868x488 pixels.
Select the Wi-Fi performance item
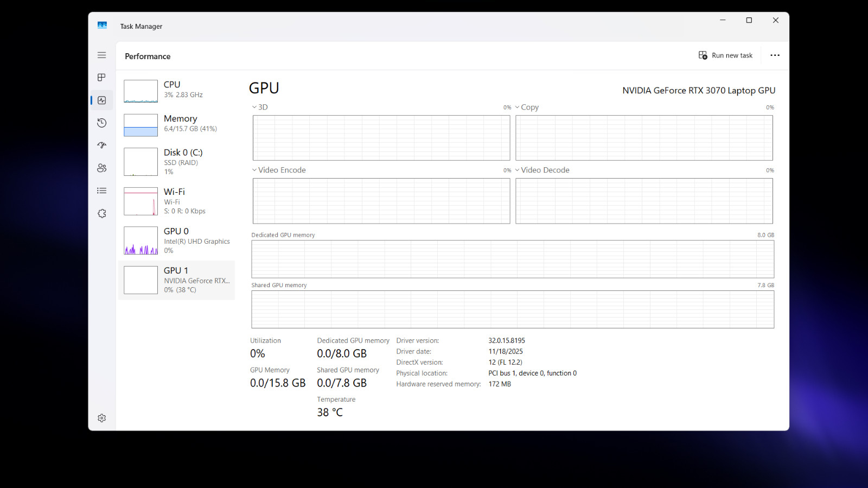click(x=176, y=201)
